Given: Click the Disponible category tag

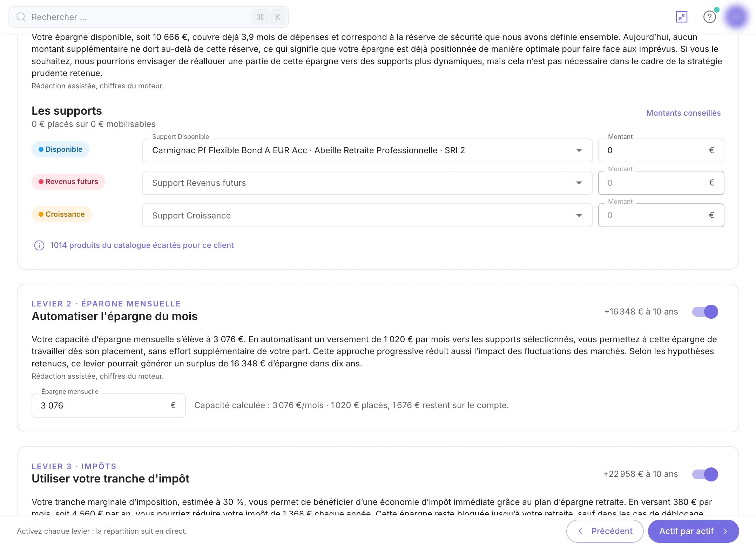Looking at the screenshot, I should [x=60, y=149].
